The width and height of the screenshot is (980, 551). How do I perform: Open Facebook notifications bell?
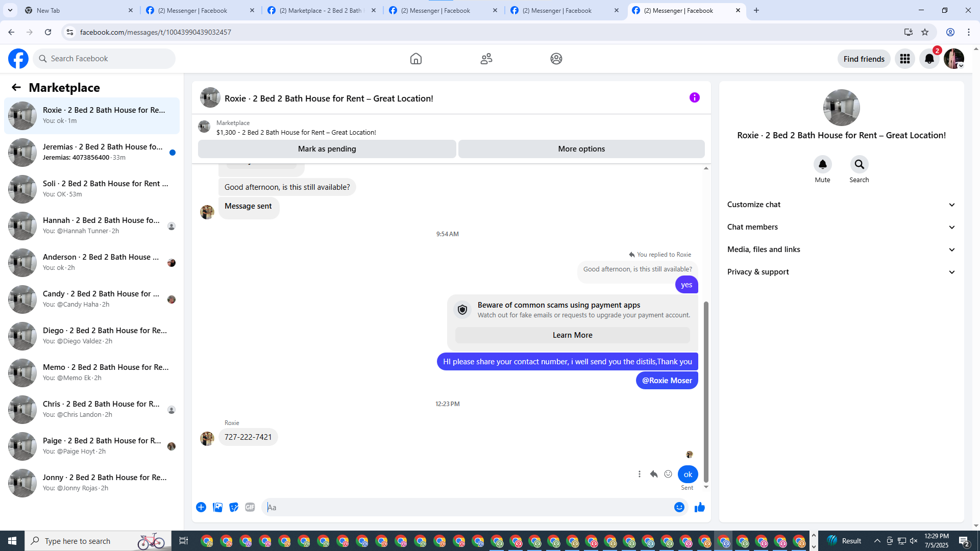929,59
